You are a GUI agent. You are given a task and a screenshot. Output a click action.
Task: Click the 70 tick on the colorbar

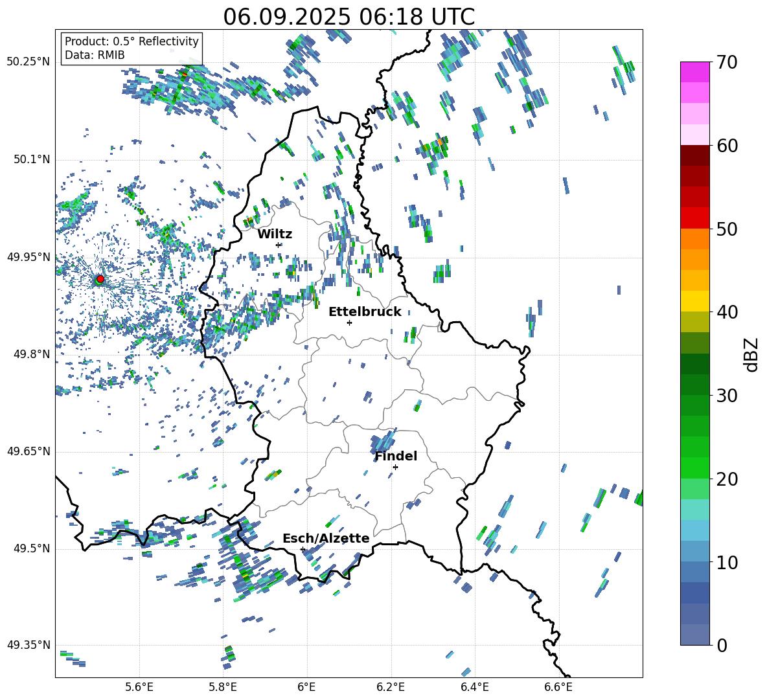(x=727, y=62)
